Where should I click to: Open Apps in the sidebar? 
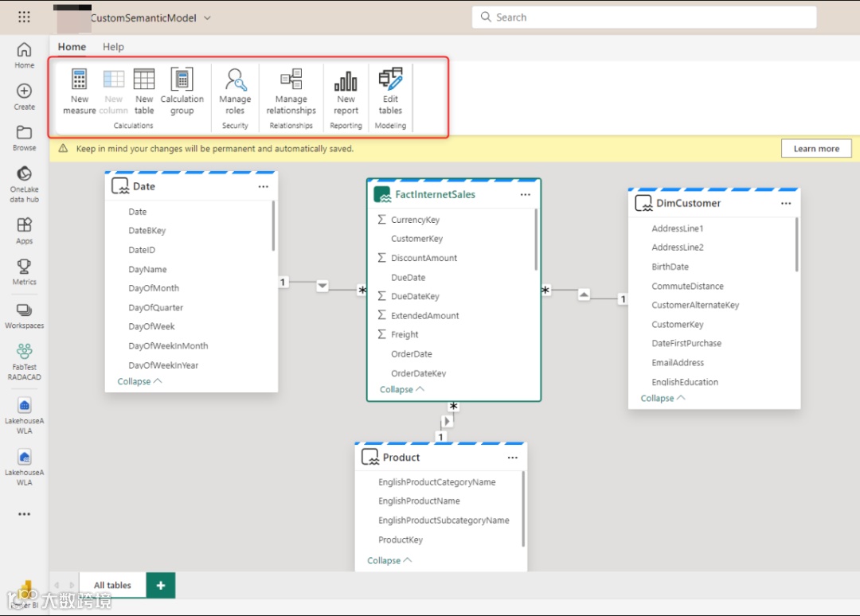tap(24, 231)
